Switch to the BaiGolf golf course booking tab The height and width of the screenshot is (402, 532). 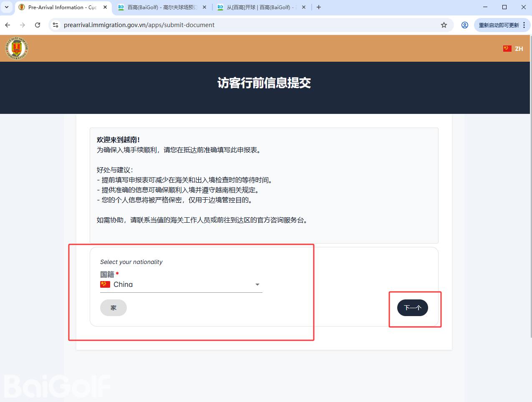coord(161,7)
